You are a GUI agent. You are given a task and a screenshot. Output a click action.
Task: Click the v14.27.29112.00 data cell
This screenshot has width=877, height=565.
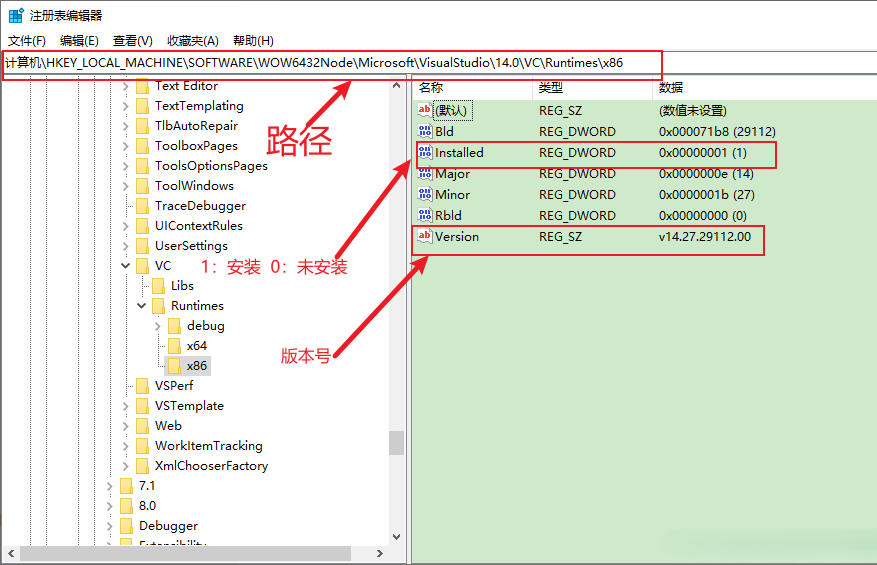pos(705,237)
